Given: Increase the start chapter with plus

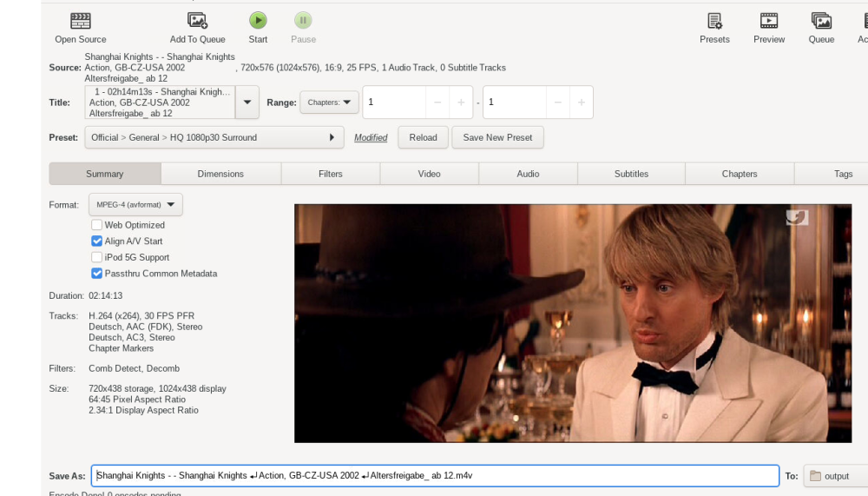Looking at the screenshot, I should point(461,102).
